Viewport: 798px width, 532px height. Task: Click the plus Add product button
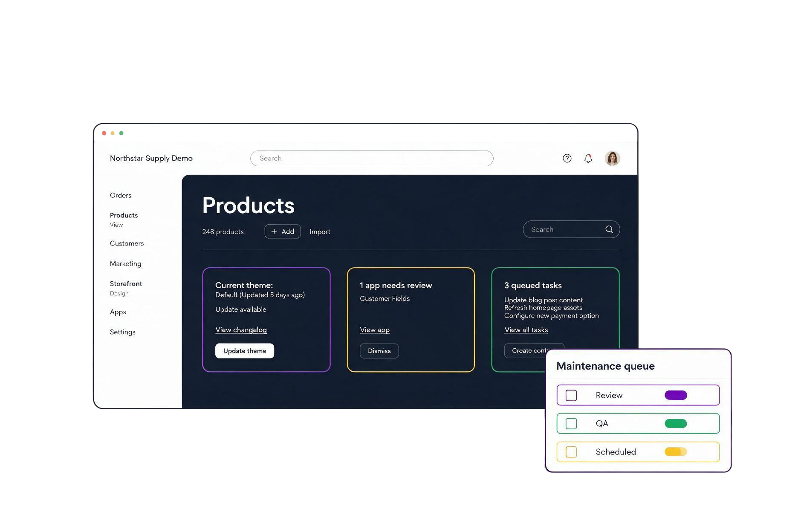coord(283,231)
